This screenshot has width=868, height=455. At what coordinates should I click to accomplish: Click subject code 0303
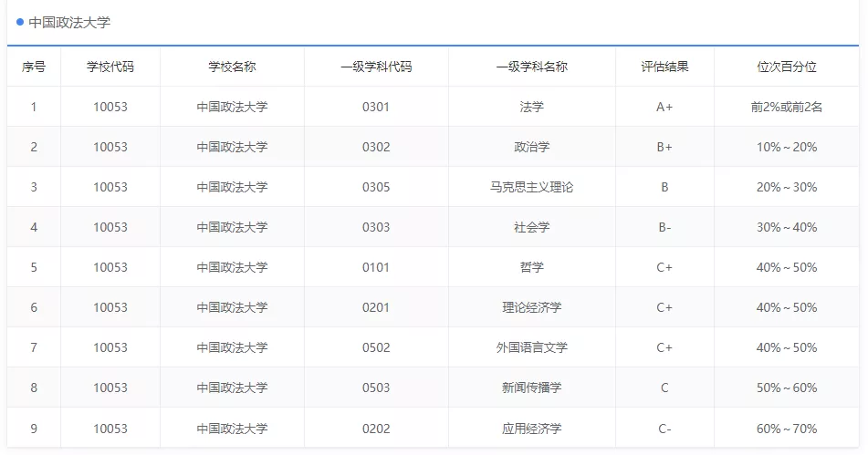[x=376, y=227]
